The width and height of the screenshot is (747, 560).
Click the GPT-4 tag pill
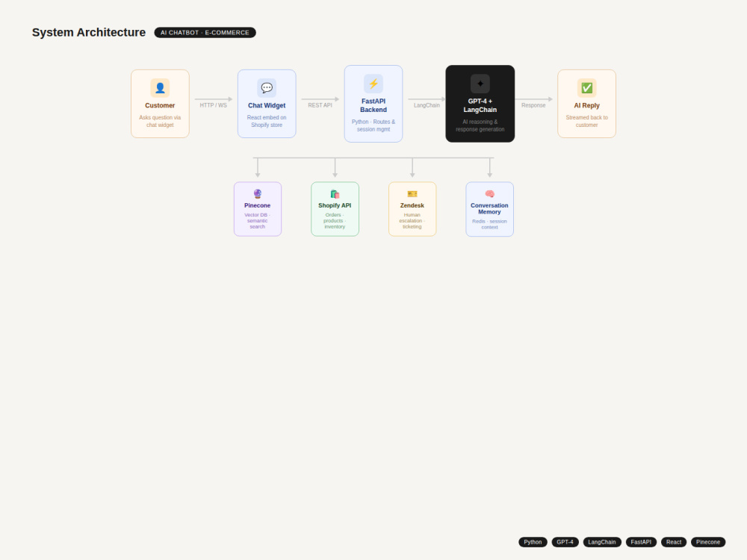[565, 542]
